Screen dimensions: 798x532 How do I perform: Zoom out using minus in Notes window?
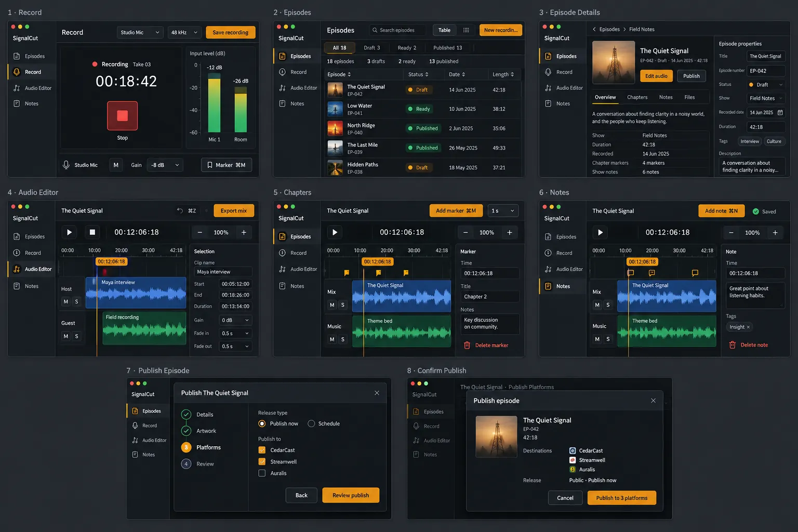pos(731,233)
